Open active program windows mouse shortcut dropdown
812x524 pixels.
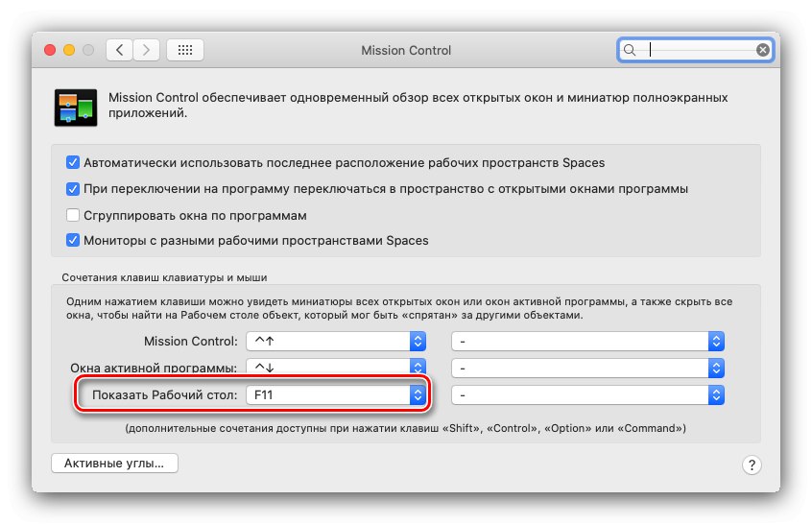point(587,369)
